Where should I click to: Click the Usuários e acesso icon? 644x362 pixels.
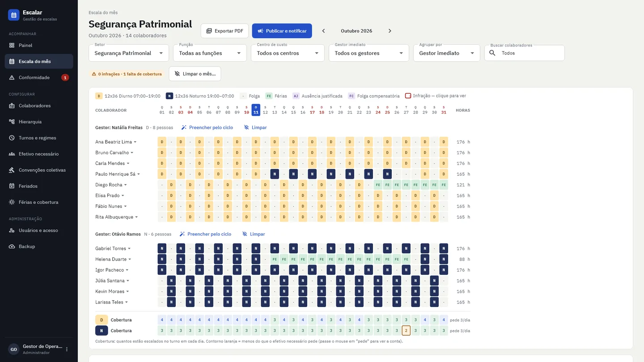[12, 230]
